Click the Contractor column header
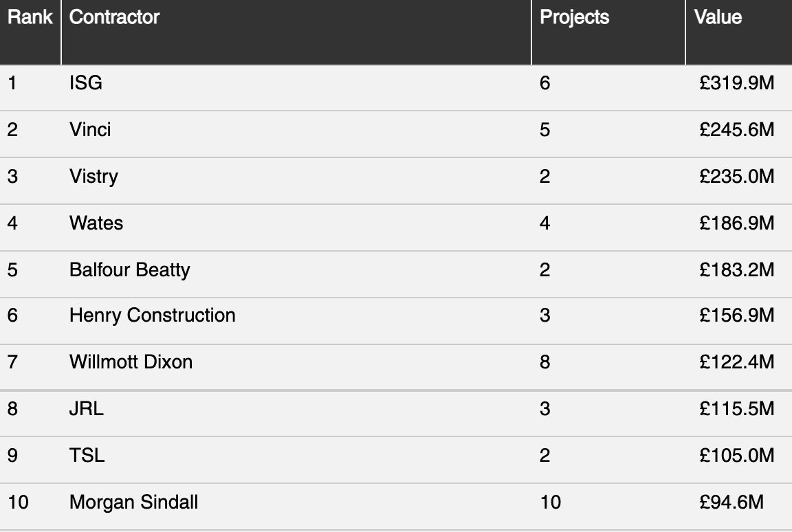The height and width of the screenshot is (532, 792). pyautogui.click(x=115, y=17)
